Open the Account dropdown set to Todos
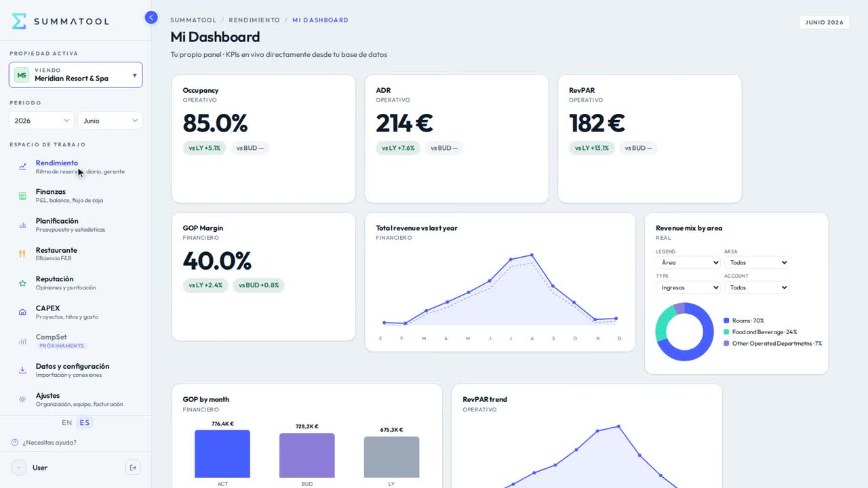This screenshot has width=868, height=488. [x=756, y=287]
